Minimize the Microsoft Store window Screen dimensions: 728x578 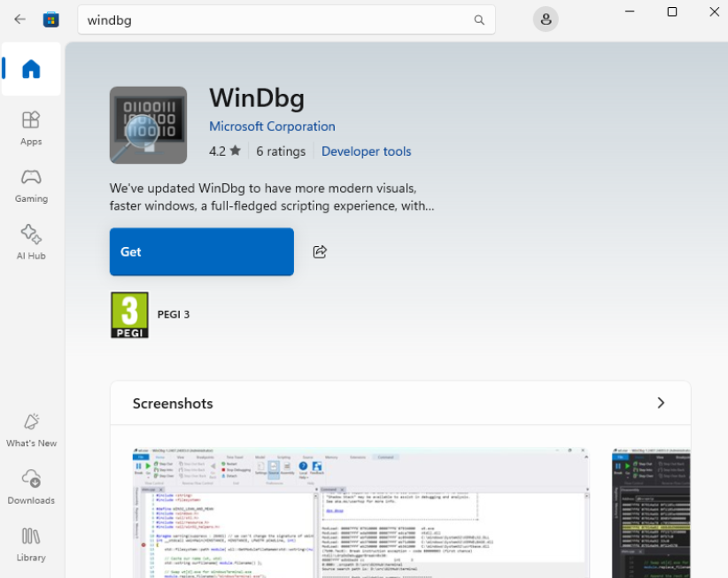click(x=630, y=12)
